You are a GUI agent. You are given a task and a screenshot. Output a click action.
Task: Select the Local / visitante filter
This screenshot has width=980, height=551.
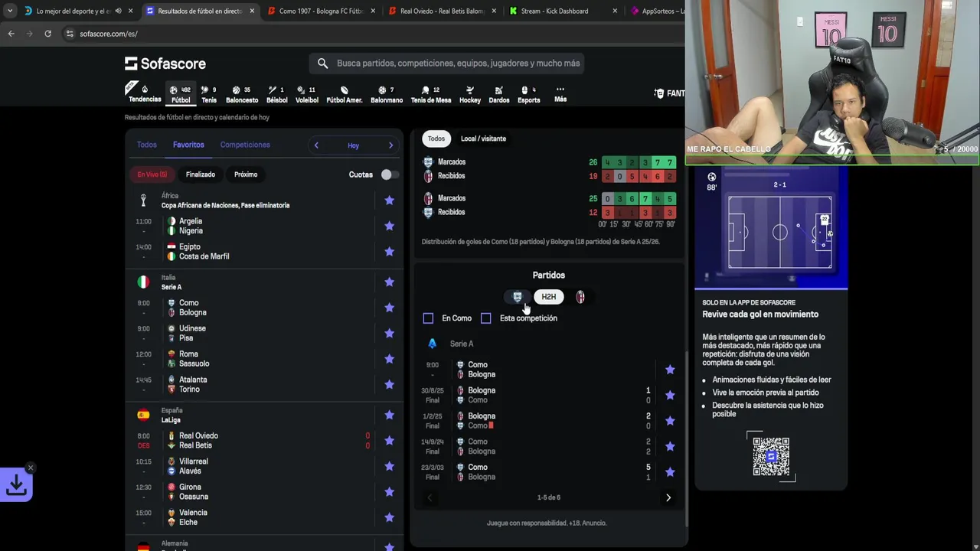pos(483,139)
